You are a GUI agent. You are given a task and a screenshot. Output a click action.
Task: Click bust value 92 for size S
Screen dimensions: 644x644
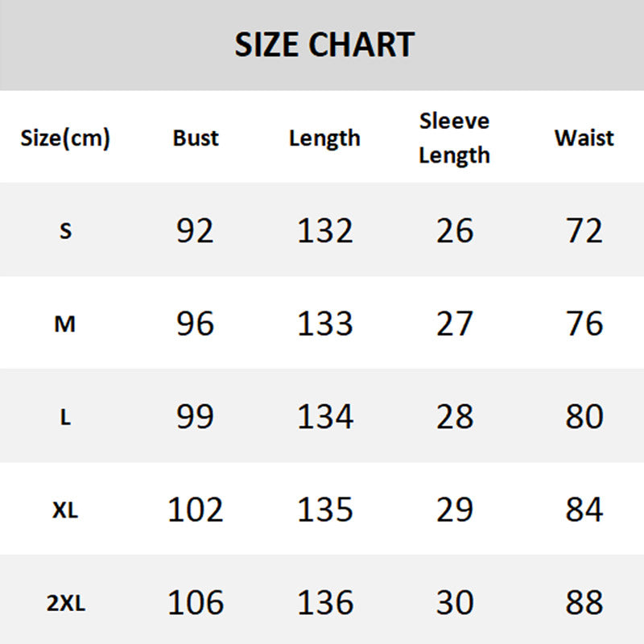click(x=195, y=231)
